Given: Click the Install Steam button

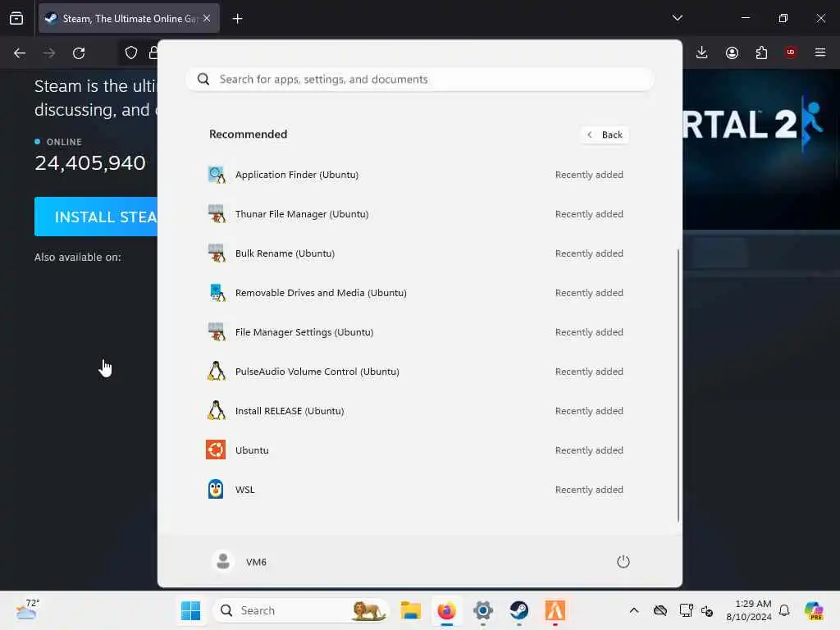Looking at the screenshot, I should pos(96,217).
